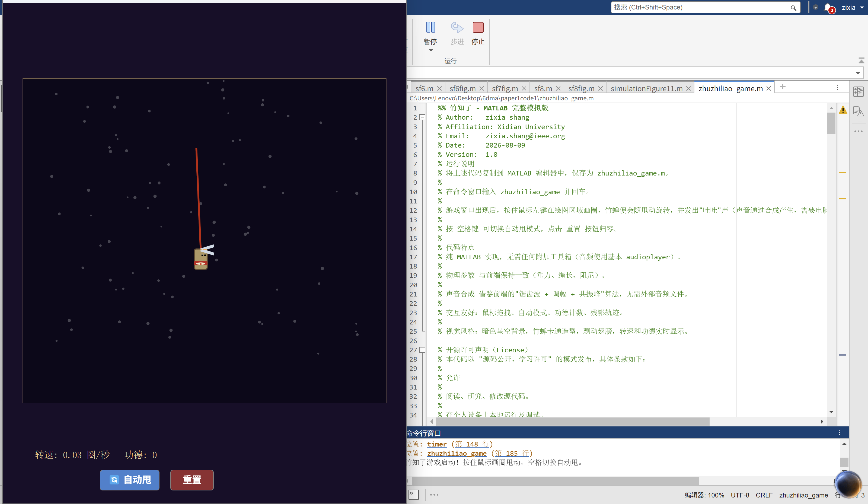Open the timer error link
The image size is (868, 504).
click(437, 444)
